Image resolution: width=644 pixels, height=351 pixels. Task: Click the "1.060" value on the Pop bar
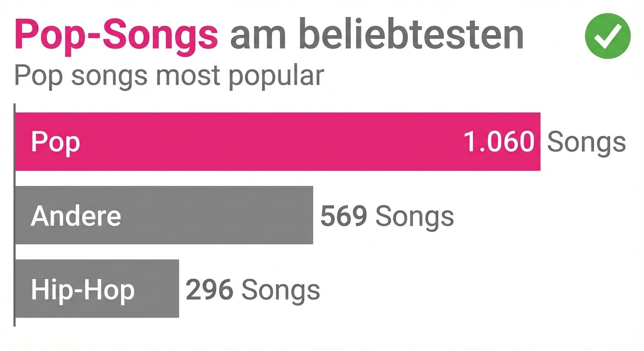[x=499, y=141]
